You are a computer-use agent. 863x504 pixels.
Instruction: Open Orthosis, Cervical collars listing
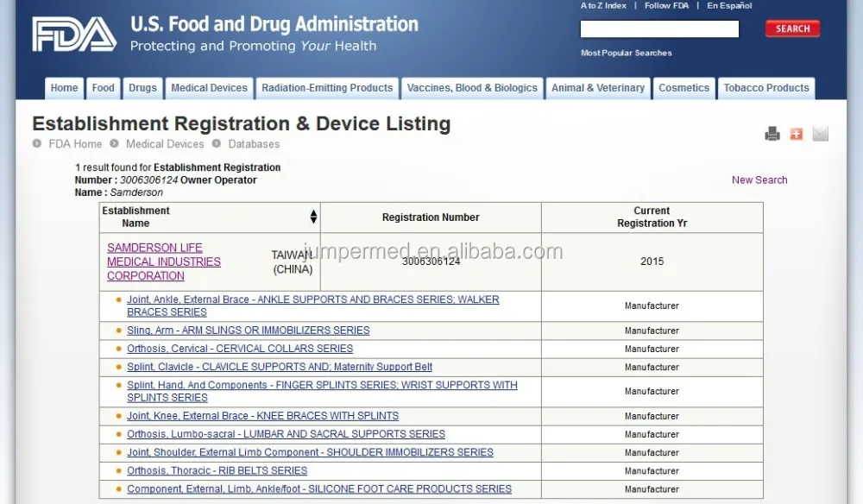[x=240, y=349]
